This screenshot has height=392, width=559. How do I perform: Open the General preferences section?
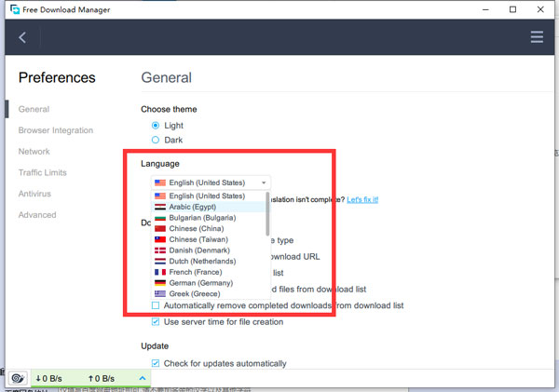[x=34, y=109]
